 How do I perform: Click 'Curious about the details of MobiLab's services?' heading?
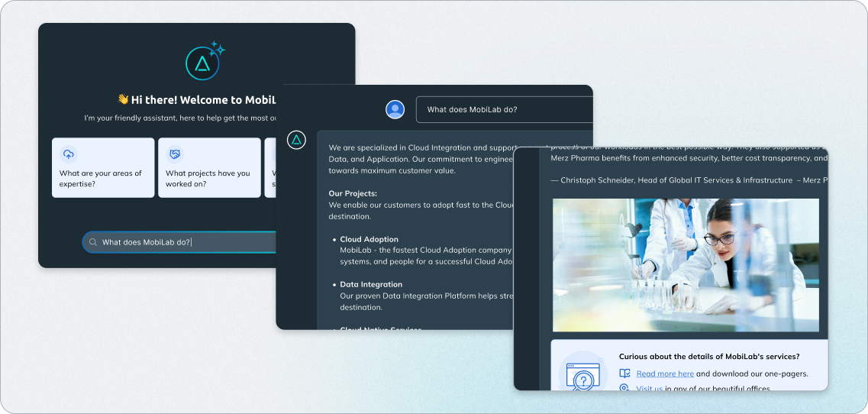[709, 357]
